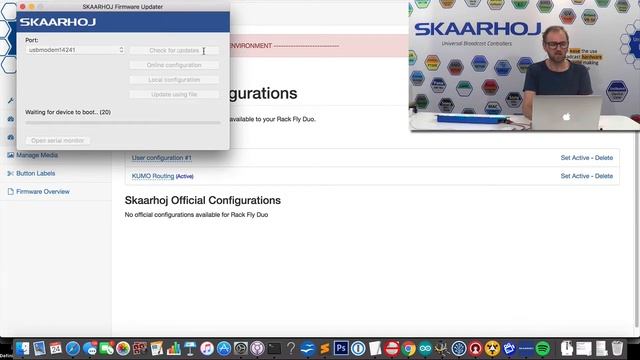The image size is (640, 360).
Task: Open Numbers from the dock
Action: tap(173, 349)
